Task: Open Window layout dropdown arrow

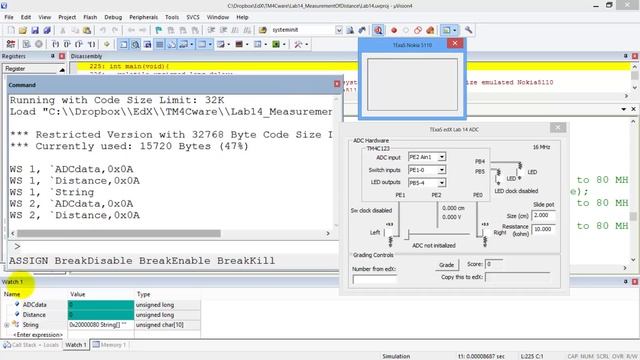Action: 455,30
